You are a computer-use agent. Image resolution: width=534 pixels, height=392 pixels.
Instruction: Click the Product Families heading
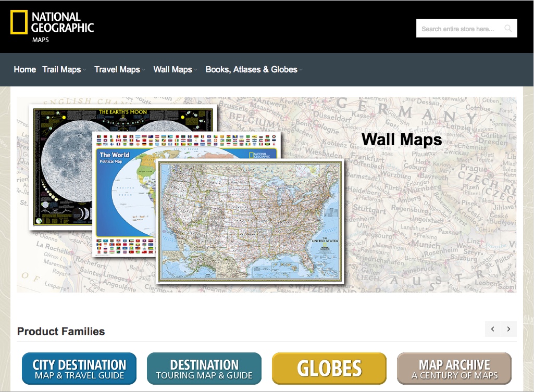(61, 332)
